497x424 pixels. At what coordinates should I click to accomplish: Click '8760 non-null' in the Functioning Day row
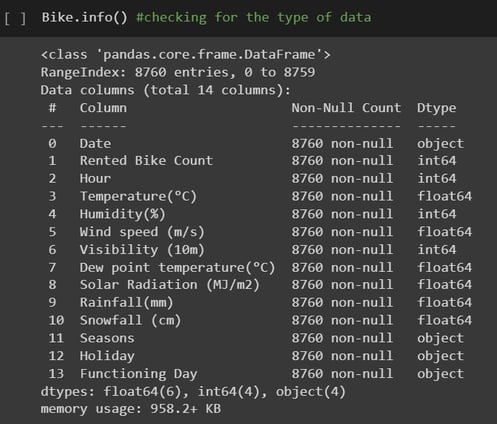pyautogui.click(x=342, y=374)
